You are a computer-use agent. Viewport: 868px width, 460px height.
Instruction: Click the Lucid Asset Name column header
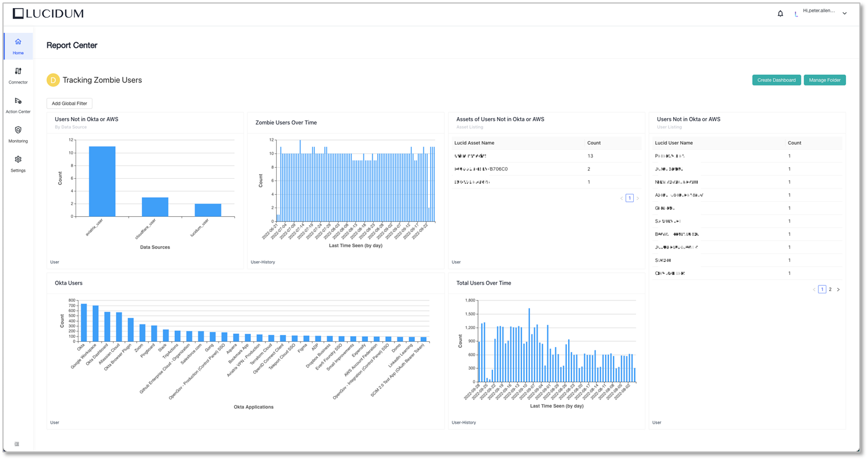[474, 143]
